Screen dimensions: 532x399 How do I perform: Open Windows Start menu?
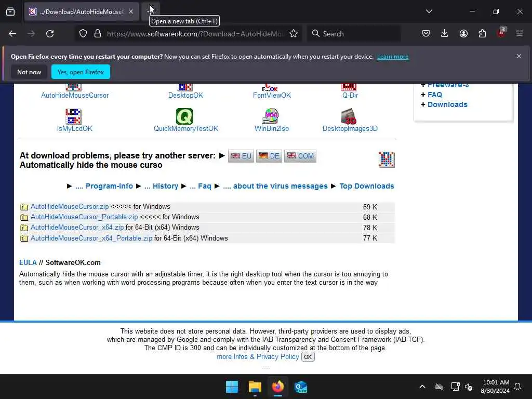tap(232, 387)
